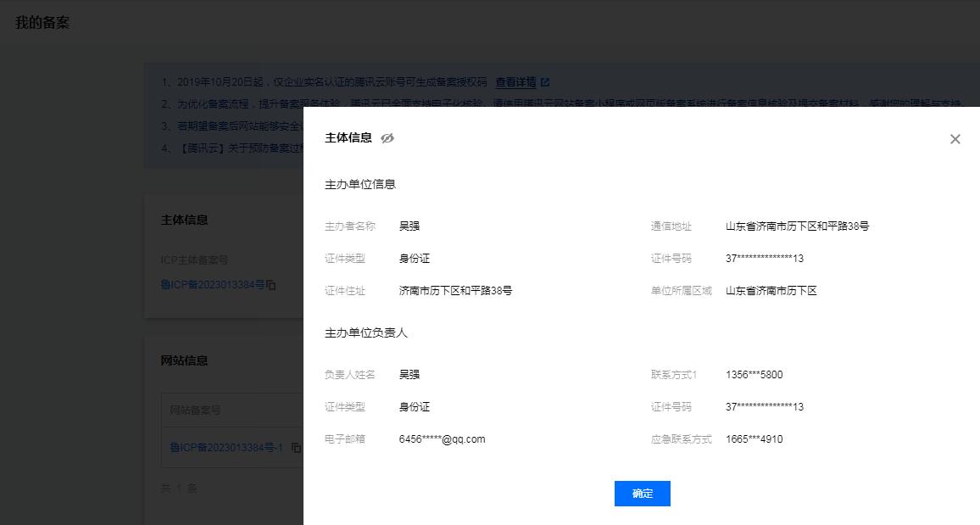Click the 我的备案 page title
The height and width of the screenshot is (525, 980).
click(42, 23)
